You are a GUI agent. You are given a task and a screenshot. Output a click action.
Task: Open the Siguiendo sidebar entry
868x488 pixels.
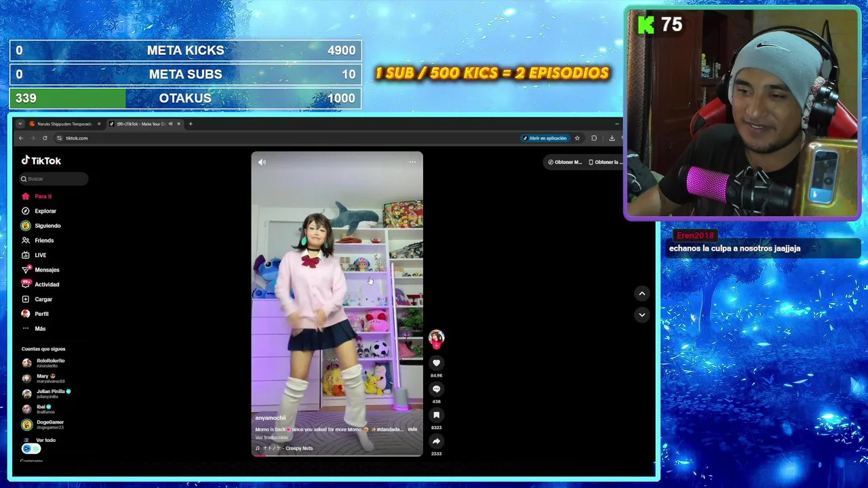(41, 226)
